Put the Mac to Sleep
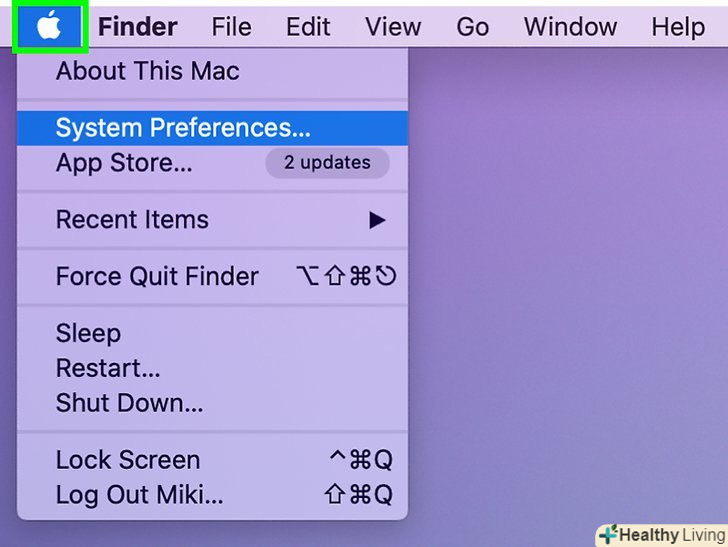728x547 pixels. [x=88, y=333]
